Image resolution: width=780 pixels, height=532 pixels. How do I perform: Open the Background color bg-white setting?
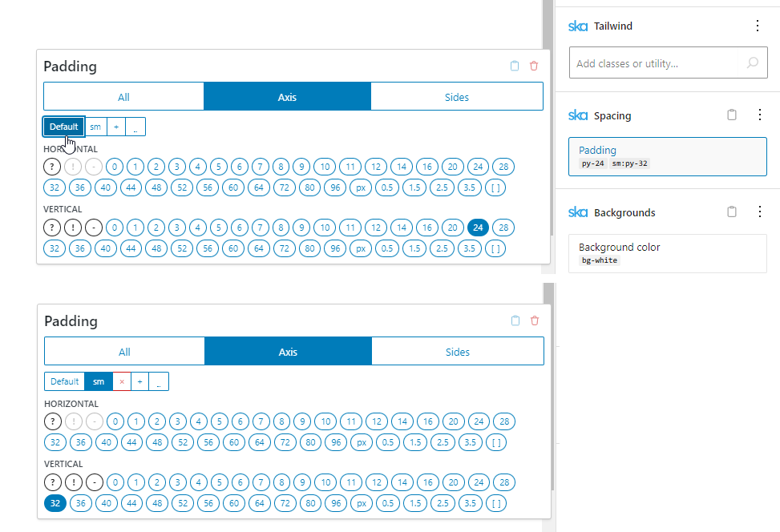[x=667, y=253]
